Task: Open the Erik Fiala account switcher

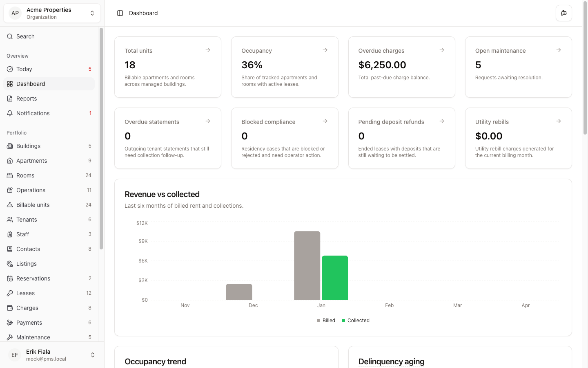Action: (52, 355)
